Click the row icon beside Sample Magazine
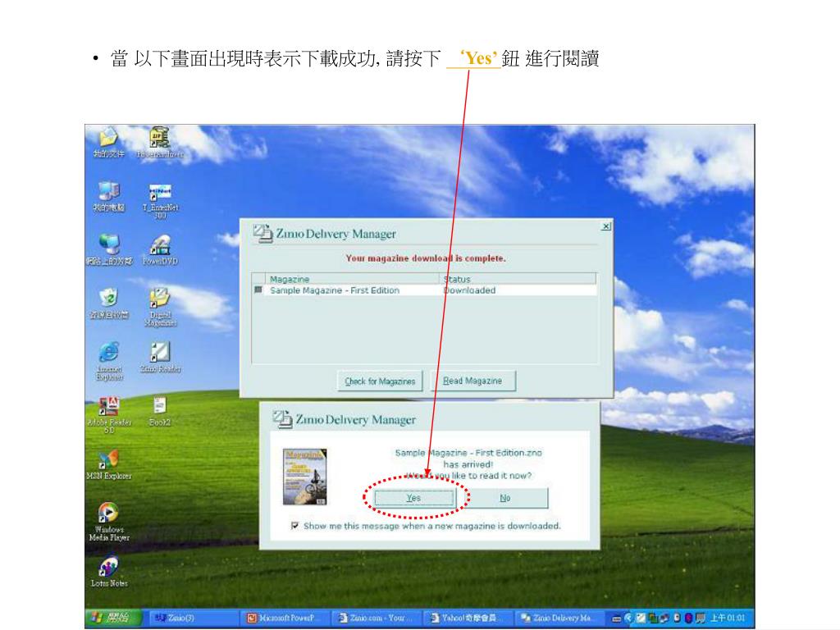This screenshot has height=630, width=840. point(258,290)
